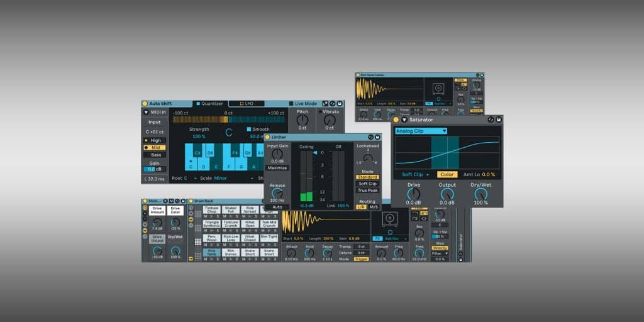This screenshot has width=644, height=322.
Task: Toggle the Smooth checkbox in Auto Shift
Action: 248,129
